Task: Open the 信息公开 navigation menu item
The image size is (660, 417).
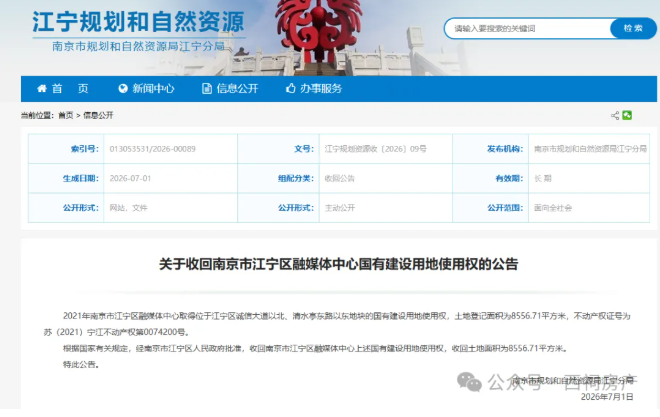Action: 237,88
